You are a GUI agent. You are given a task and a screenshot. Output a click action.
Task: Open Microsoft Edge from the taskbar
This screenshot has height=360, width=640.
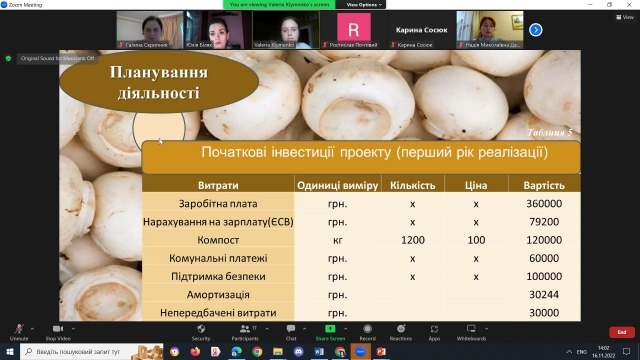[x=236, y=351]
